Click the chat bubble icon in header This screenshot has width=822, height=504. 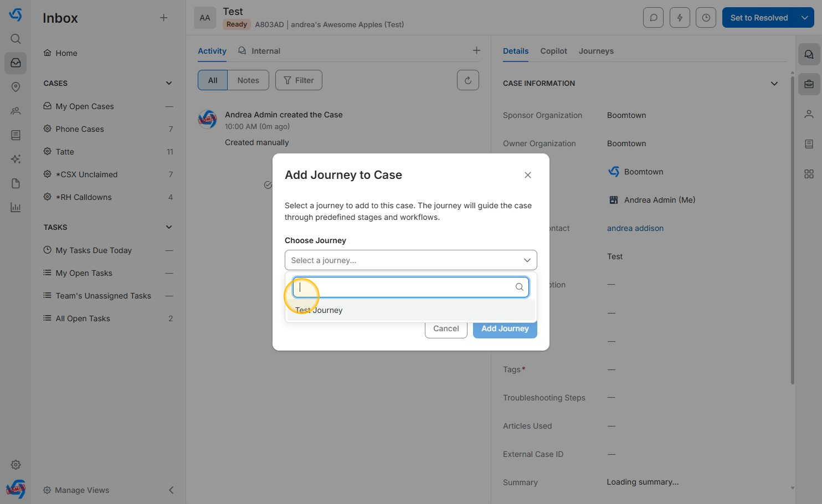pos(653,18)
